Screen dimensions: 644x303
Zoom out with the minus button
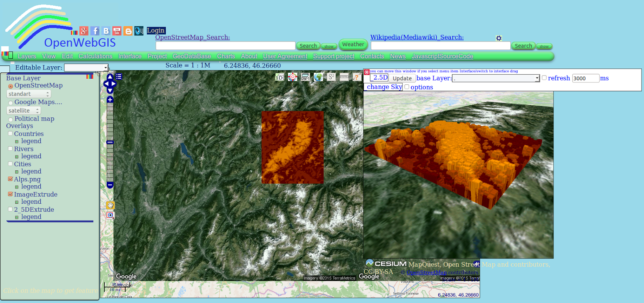coord(110,185)
